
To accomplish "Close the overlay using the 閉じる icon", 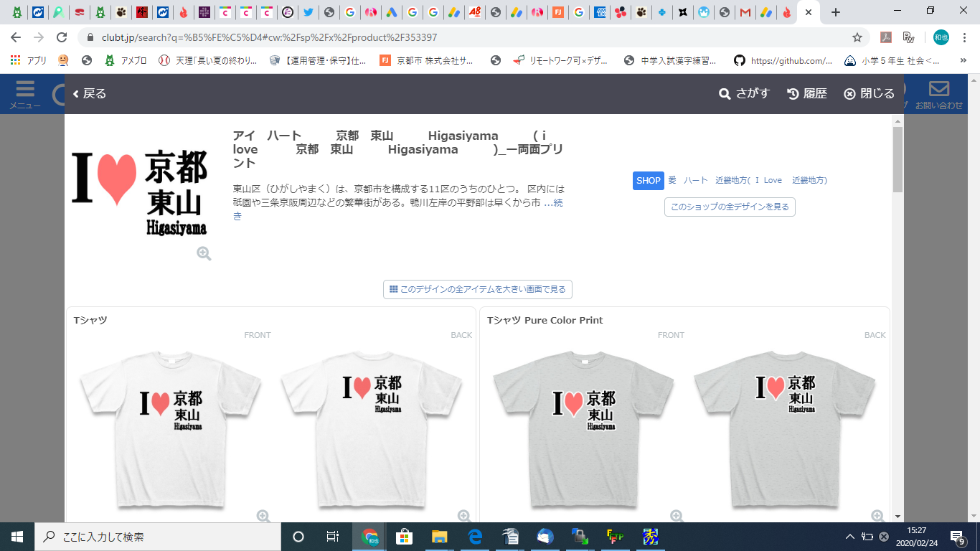I will pos(849,93).
